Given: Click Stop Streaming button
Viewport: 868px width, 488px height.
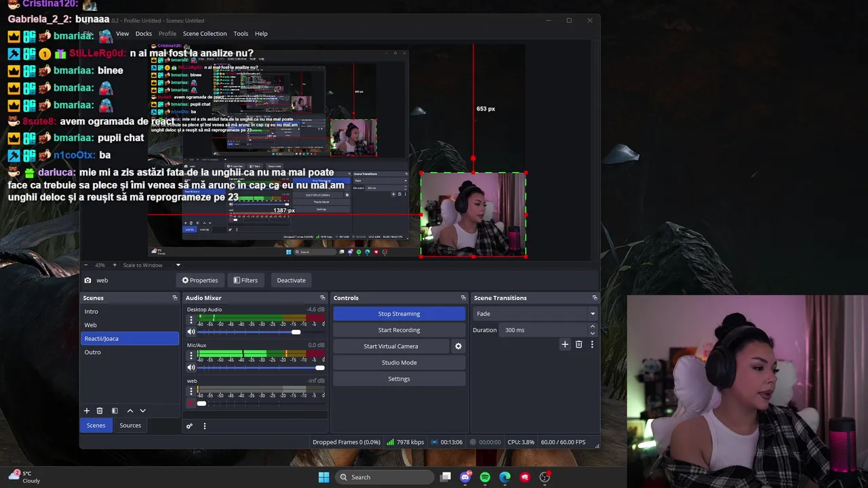Looking at the screenshot, I should tap(399, 314).
